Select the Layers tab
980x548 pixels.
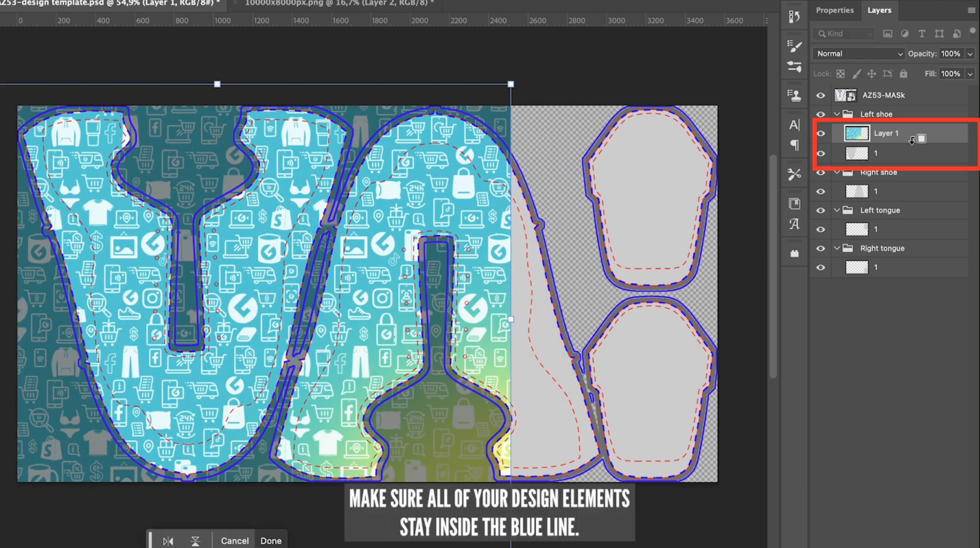tap(879, 10)
